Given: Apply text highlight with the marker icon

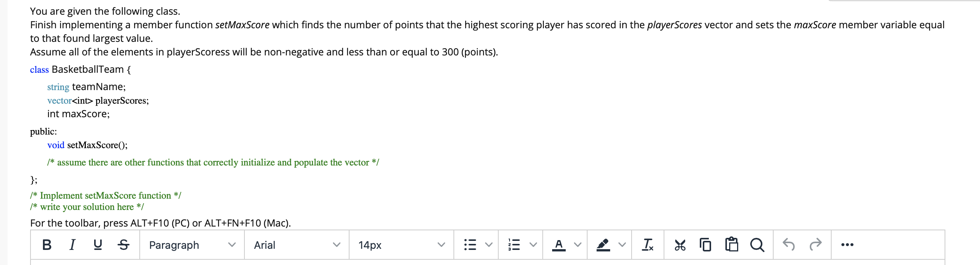Looking at the screenshot, I should [x=604, y=245].
